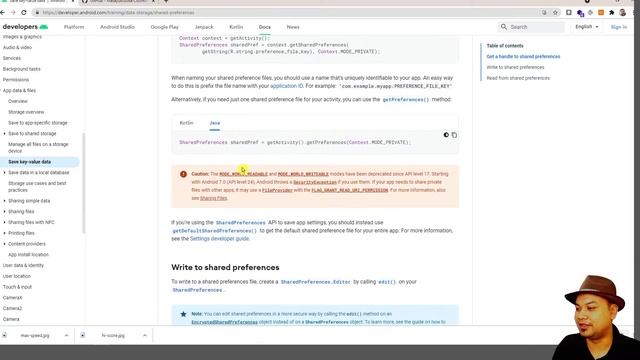Open the Jetpack tab
The width and height of the screenshot is (640, 360).
click(204, 27)
